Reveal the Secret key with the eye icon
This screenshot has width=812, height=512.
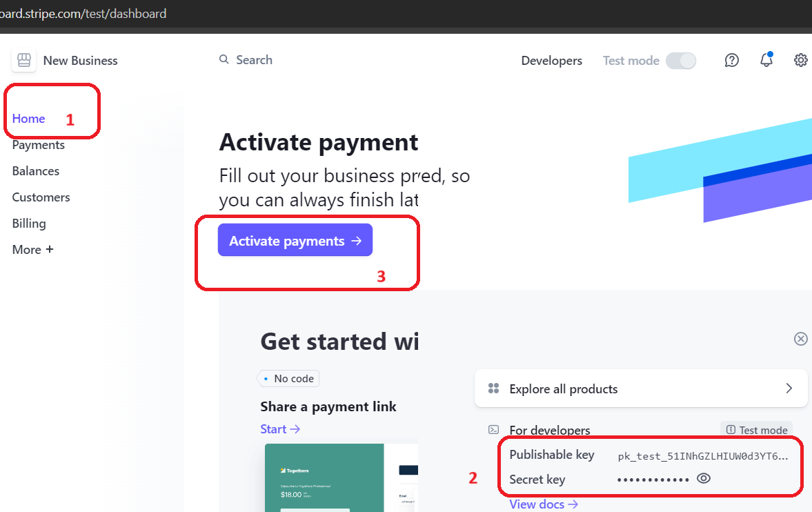pos(703,478)
